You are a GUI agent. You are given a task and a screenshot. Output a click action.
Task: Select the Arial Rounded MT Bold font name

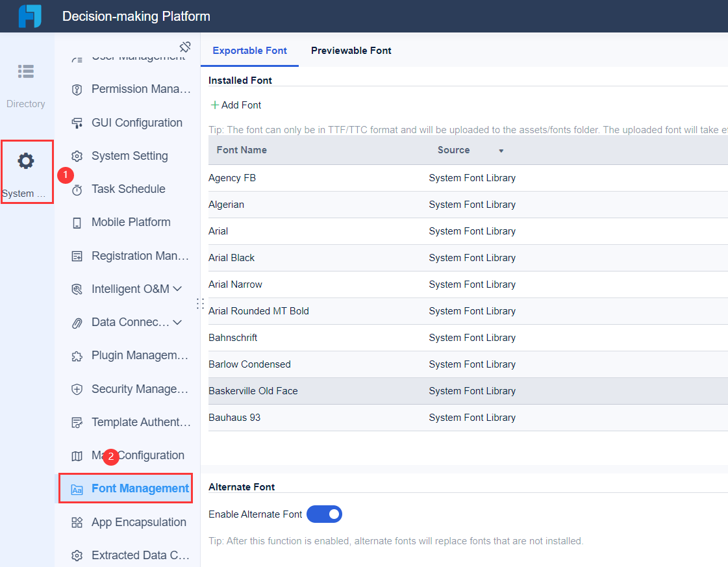pyautogui.click(x=258, y=311)
